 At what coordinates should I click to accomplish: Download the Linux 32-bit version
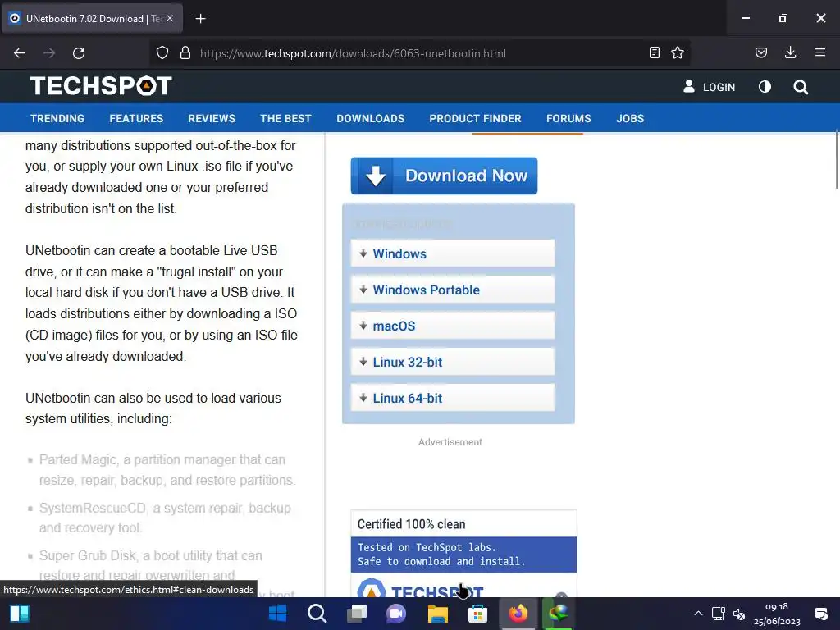(x=453, y=362)
